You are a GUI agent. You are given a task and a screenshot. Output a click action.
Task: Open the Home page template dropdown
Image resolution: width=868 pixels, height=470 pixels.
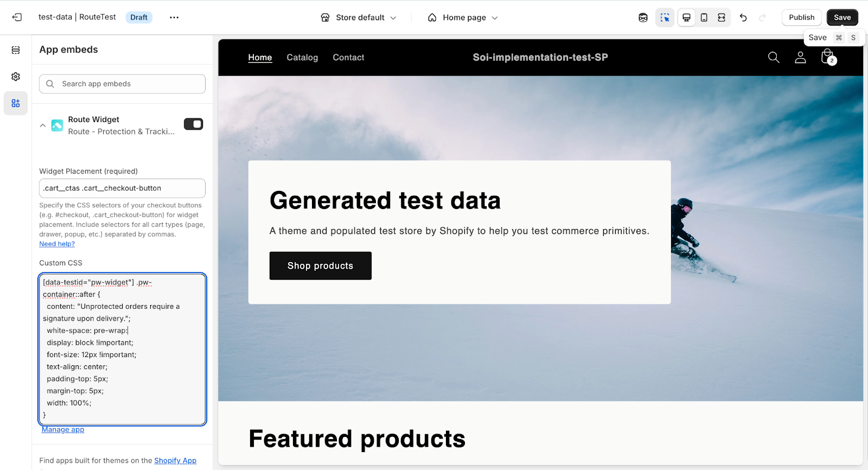463,17
